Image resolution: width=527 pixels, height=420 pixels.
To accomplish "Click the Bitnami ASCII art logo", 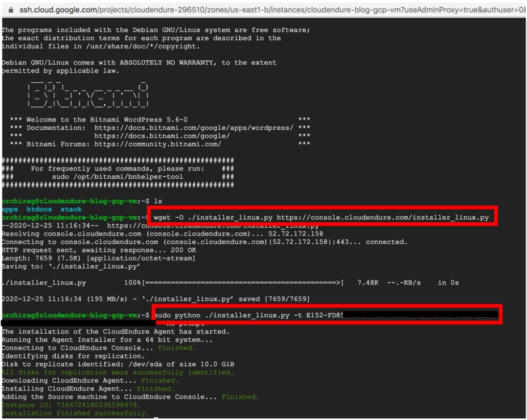I will (x=88, y=94).
